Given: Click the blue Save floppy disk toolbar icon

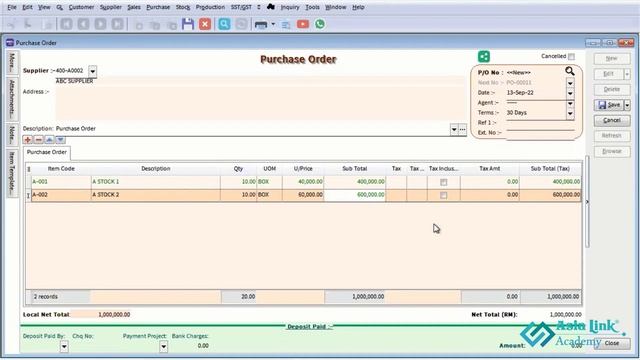Looking at the screenshot, I should [x=188, y=24].
